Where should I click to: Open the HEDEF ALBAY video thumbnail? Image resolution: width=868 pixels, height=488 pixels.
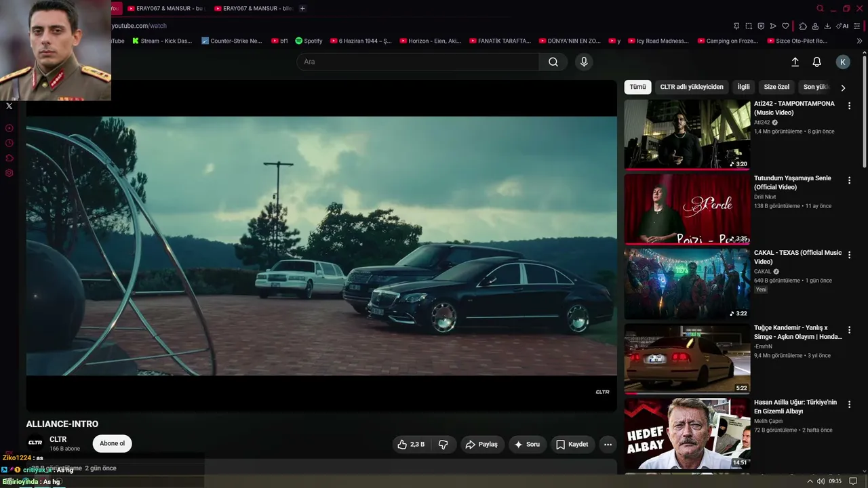coord(687,434)
